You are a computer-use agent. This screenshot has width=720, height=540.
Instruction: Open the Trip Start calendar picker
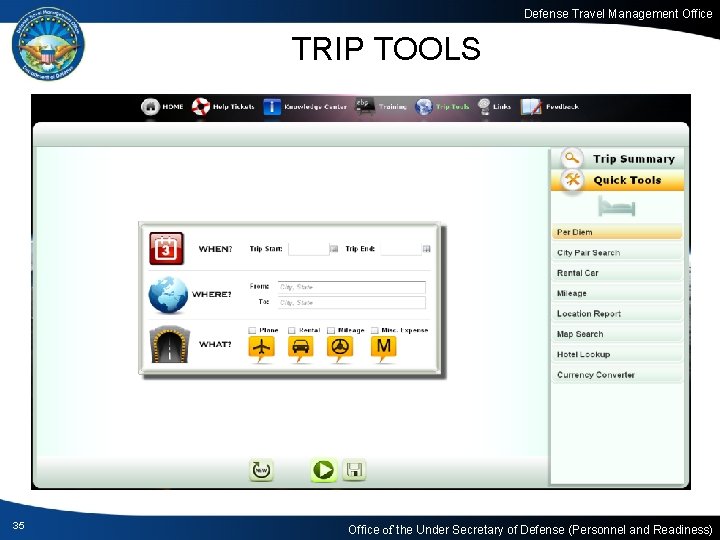pos(334,249)
